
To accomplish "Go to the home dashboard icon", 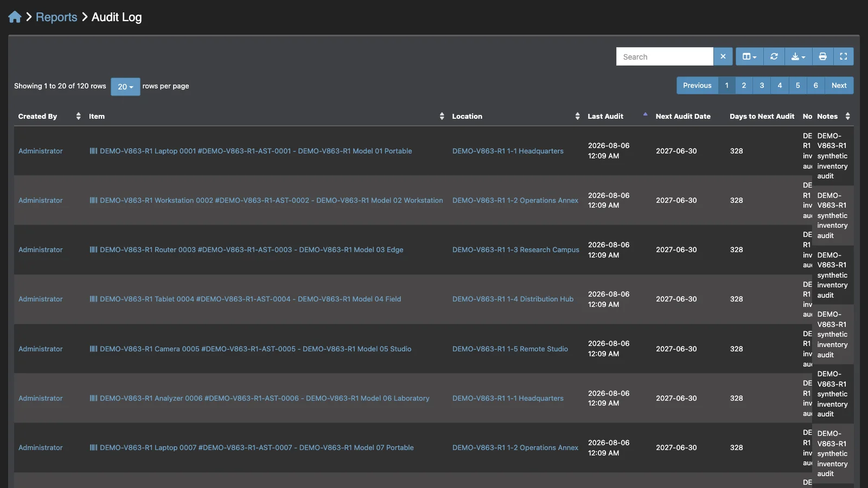I will click(15, 17).
